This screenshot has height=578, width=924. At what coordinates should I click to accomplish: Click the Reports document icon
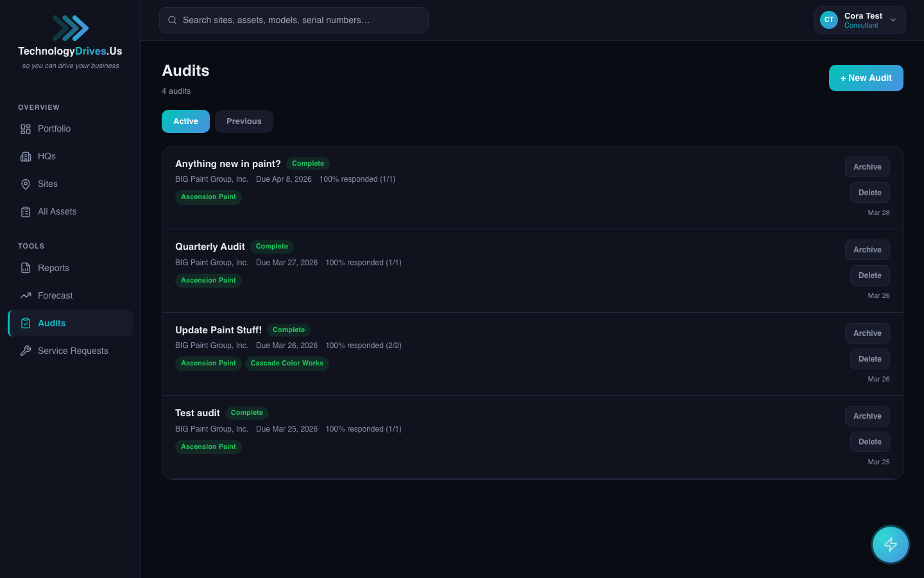[26, 268]
